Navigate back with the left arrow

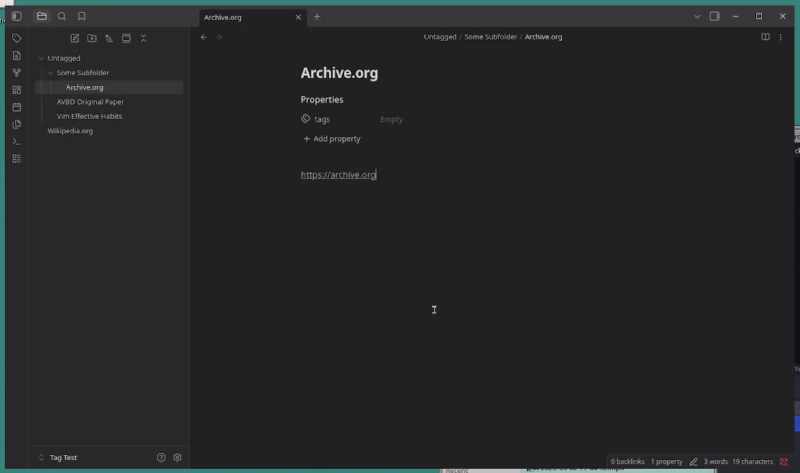coord(204,37)
